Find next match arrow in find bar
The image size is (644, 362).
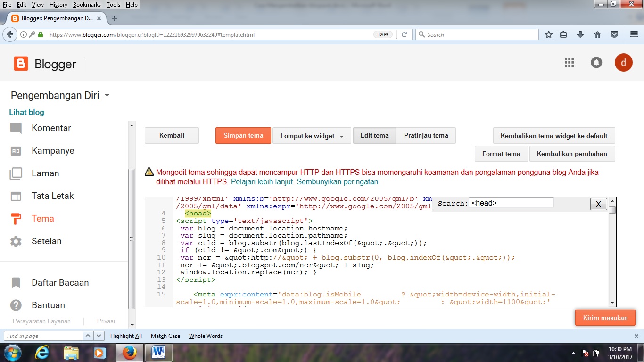tap(99, 336)
